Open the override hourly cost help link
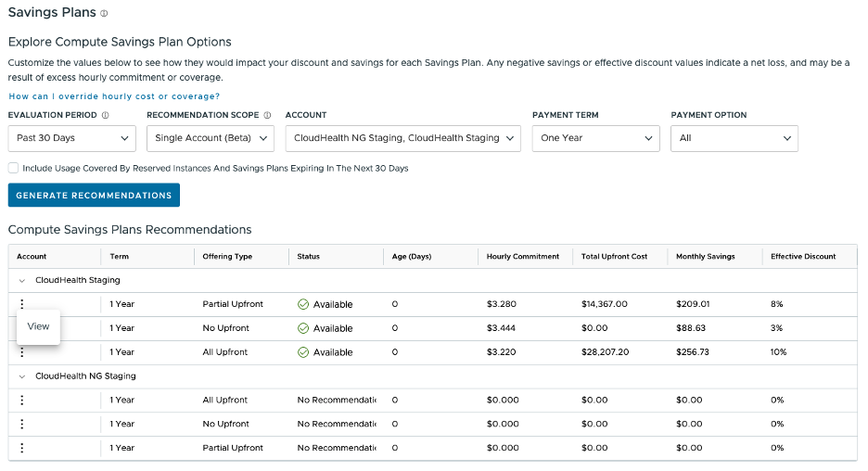 (114, 96)
